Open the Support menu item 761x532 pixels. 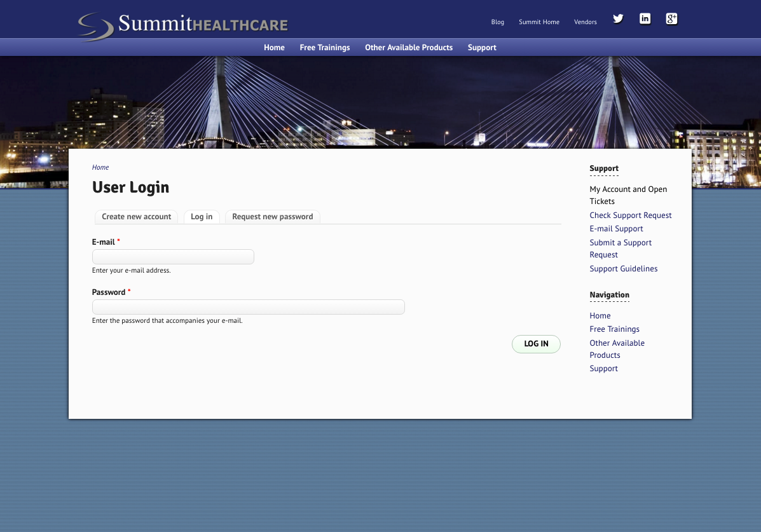click(x=481, y=47)
